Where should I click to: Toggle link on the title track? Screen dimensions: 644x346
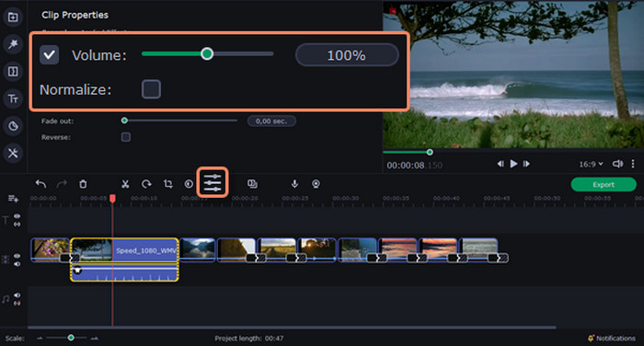17,224
